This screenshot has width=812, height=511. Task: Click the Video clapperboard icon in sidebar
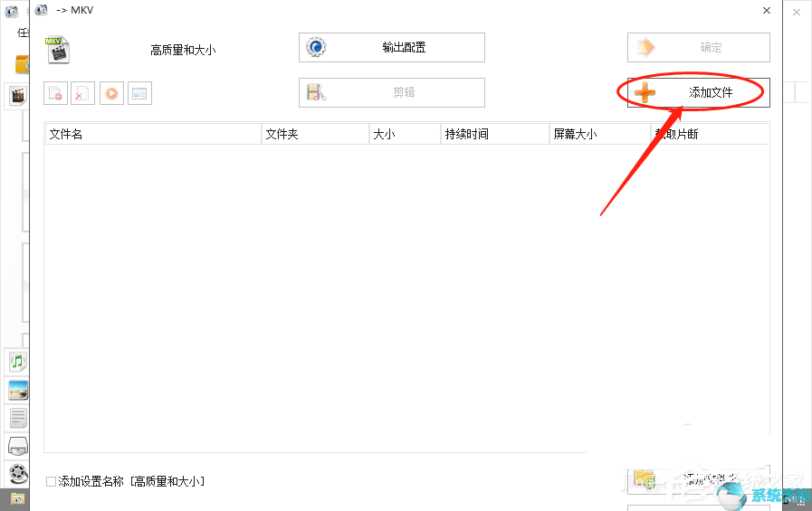(x=16, y=94)
